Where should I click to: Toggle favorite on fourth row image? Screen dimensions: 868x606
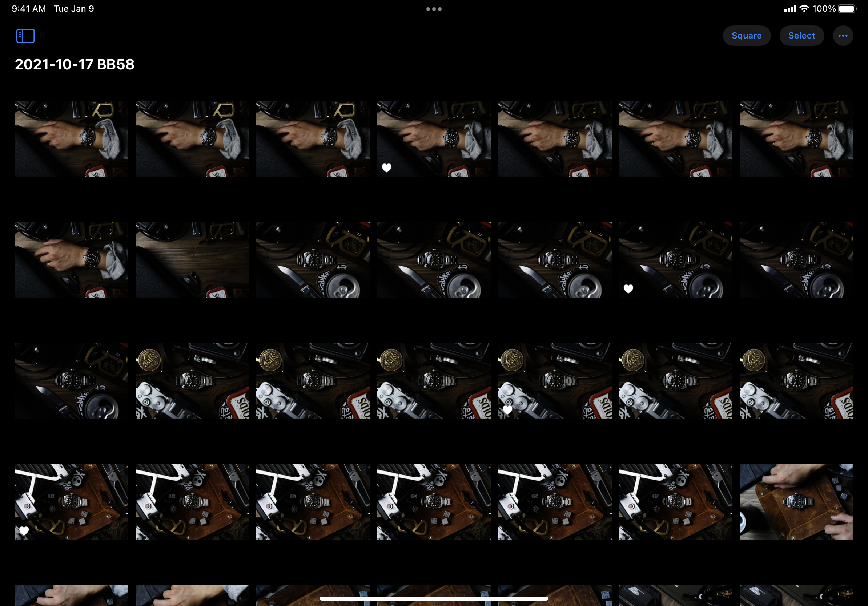tap(24, 530)
